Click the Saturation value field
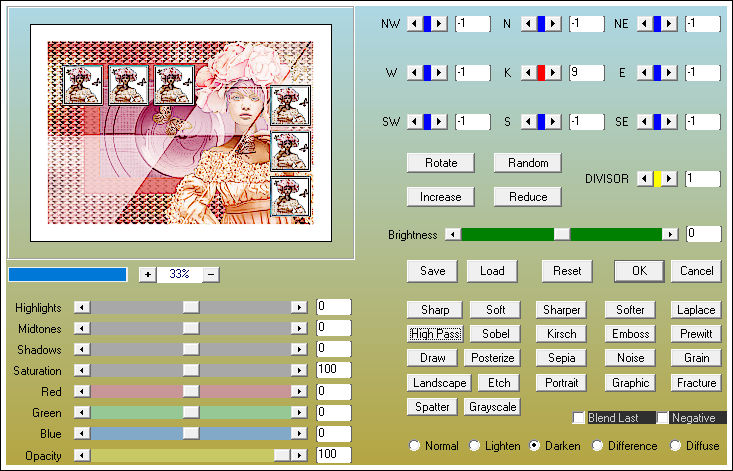 pos(334,370)
